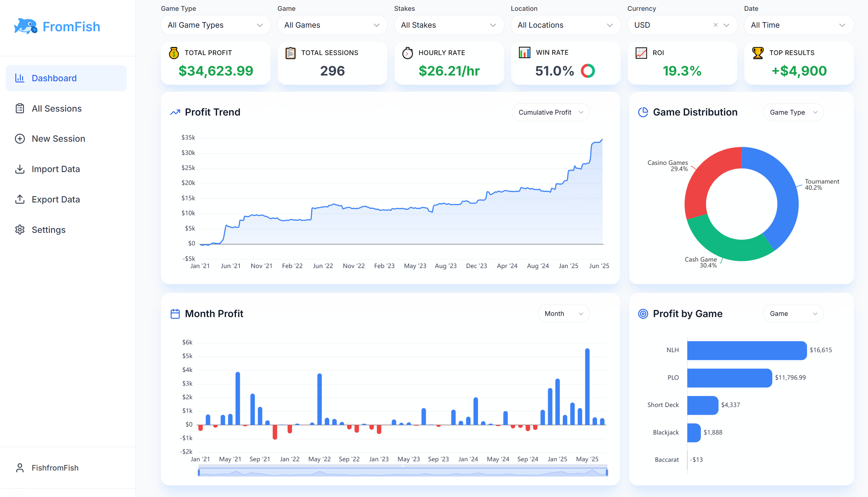This screenshot has height=497, width=868.
Task: Click the stopwatch icon on Hourly Rate card
Action: [408, 53]
